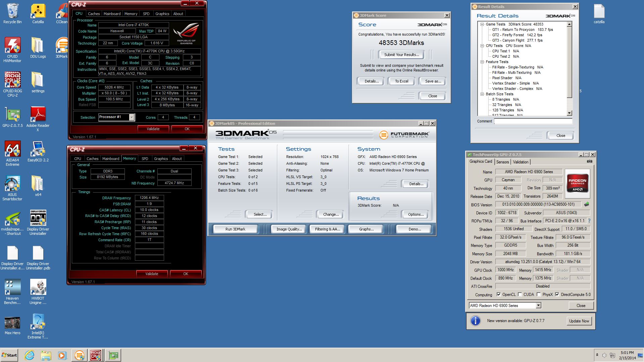Click Filtering & AA button

click(328, 229)
